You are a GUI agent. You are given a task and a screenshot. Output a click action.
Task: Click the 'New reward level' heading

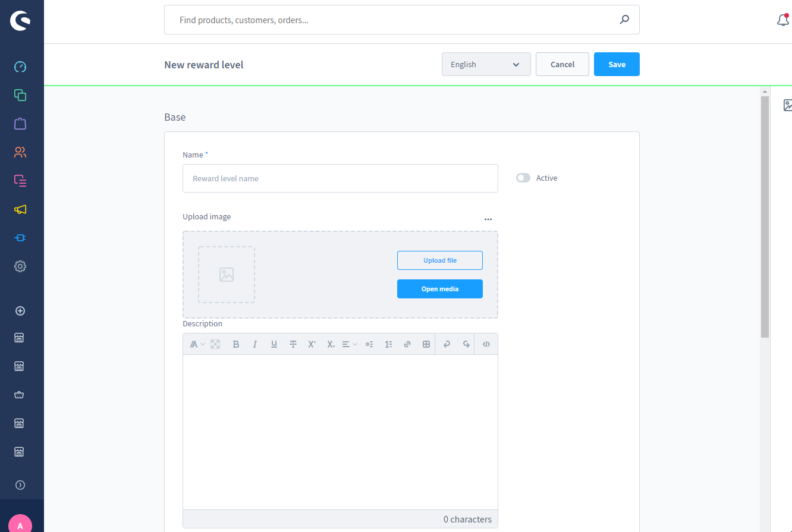click(x=204, y=65)
